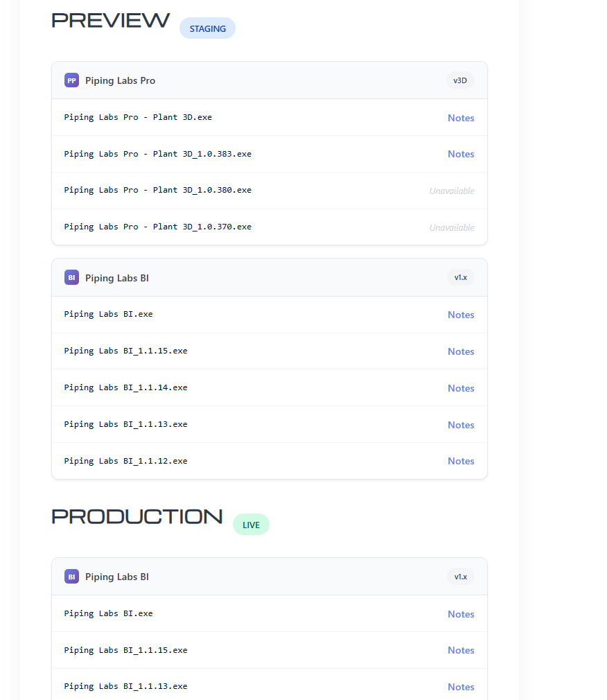Open Notes for Plant 3D_1.0.383.exe
Screen dimensions: 607x700
[x=461, y=154]
